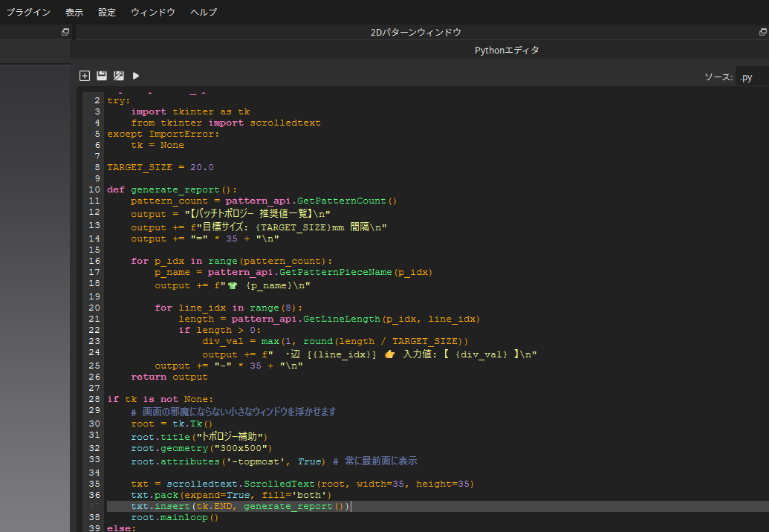Click line number 28 in the gutter
This screenshot has width=769, height=532.
(94, 399)
